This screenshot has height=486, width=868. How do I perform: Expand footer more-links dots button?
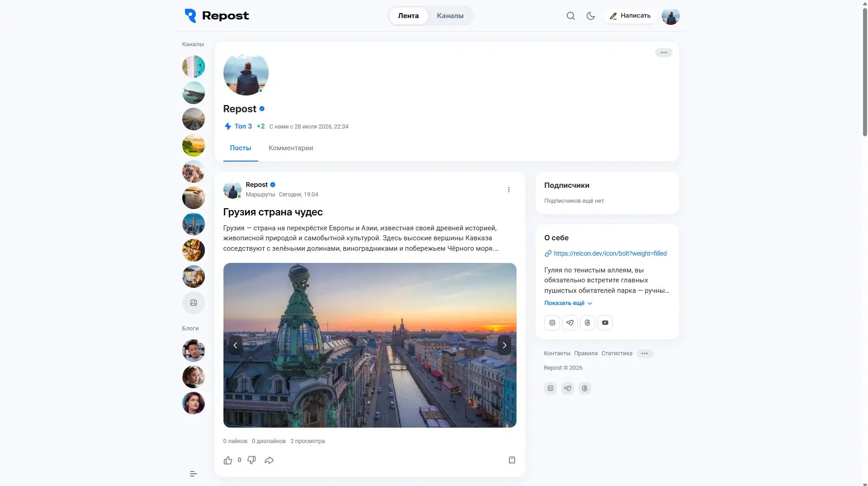pos(645,353)
